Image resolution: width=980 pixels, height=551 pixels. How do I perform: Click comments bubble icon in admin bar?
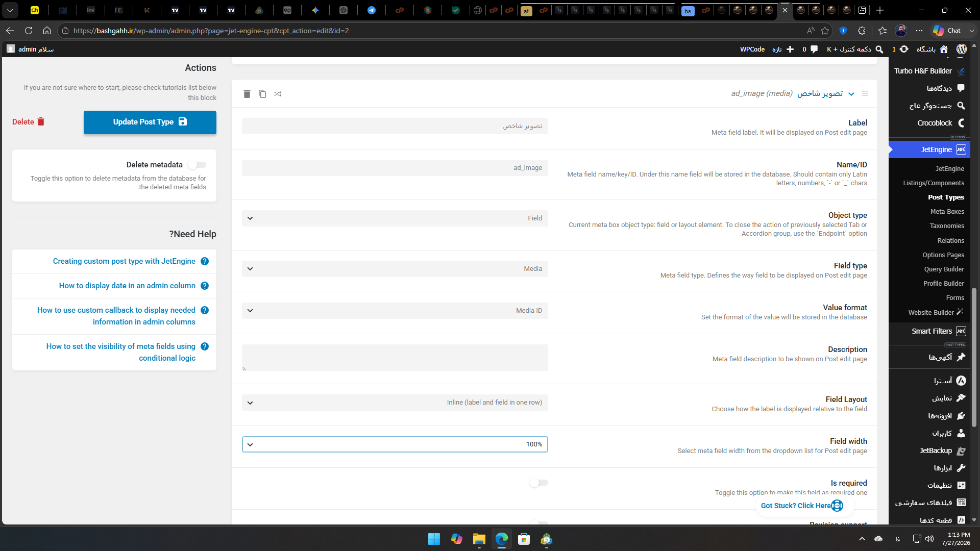click(815, 49)
